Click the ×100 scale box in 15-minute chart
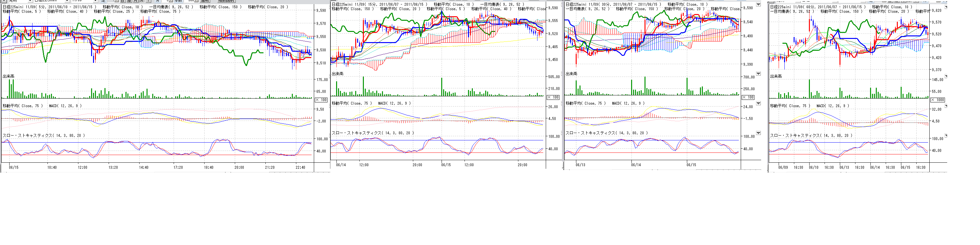The width and height of the screenshot is (980, 245). 553,98
